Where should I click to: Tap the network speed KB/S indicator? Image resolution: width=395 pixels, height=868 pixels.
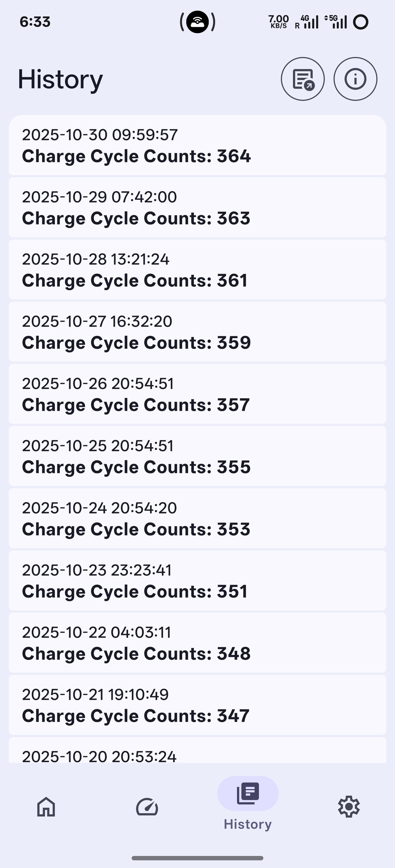278,22
